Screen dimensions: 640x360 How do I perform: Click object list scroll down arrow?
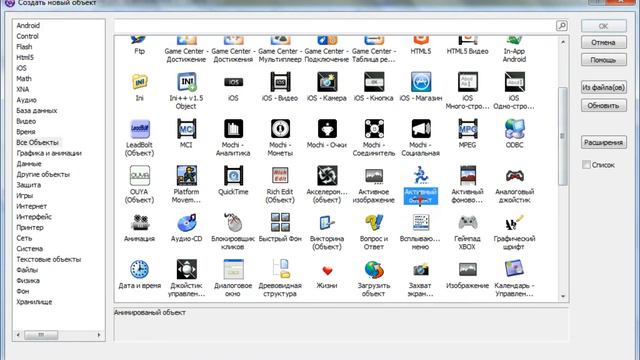(x=563, y=296)
